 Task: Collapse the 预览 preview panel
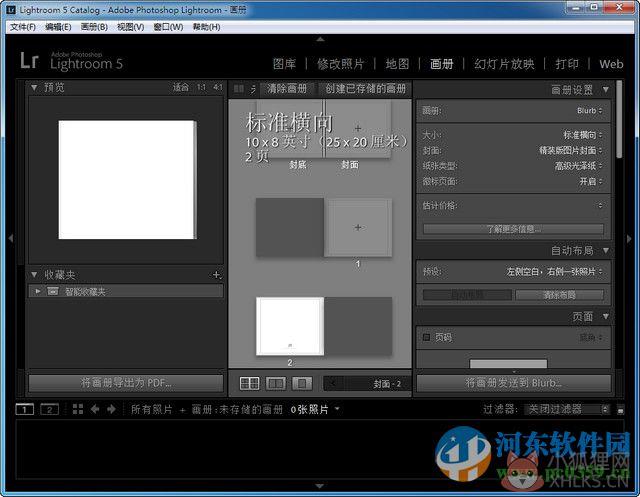[34, 87]
